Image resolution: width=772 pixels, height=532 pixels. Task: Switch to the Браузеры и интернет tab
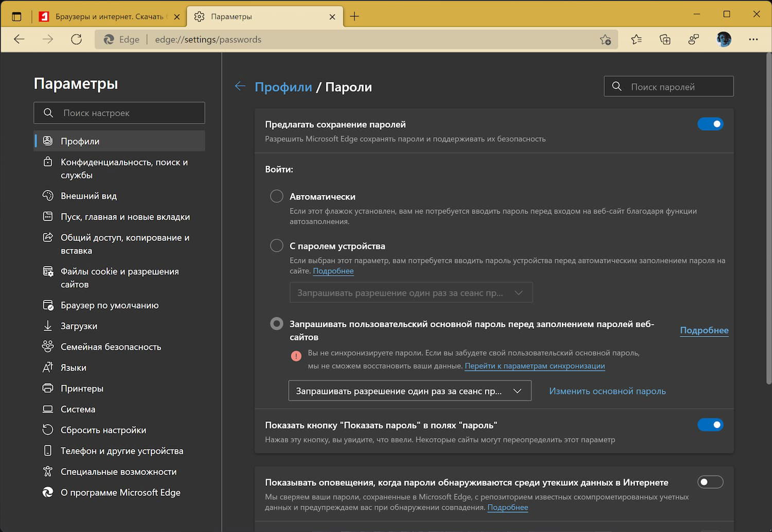click(x=109, y=16)
